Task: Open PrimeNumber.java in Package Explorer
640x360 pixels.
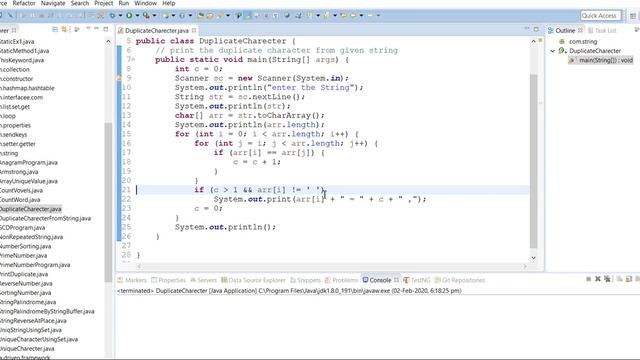Action: click(23, 256)
